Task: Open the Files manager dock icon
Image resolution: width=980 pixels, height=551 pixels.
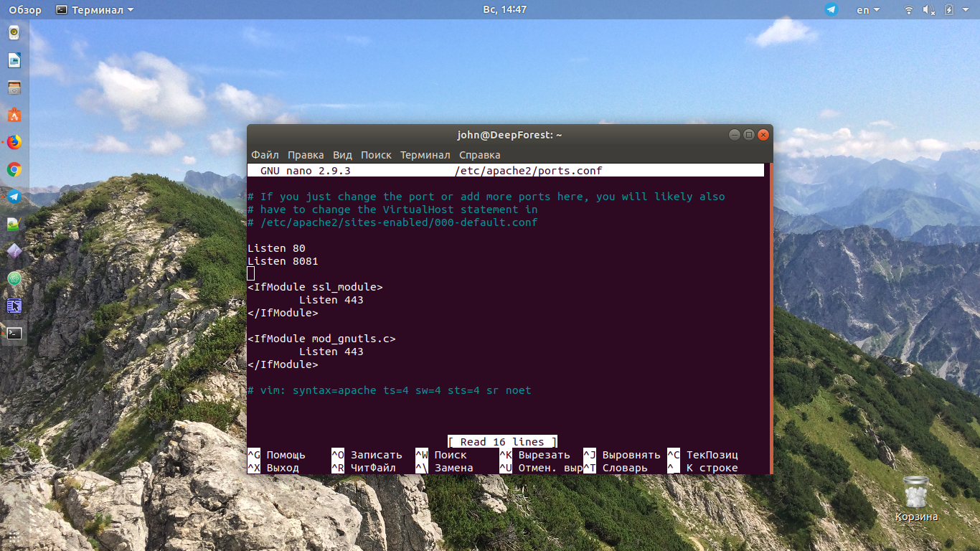Action: tap(14, 88)
